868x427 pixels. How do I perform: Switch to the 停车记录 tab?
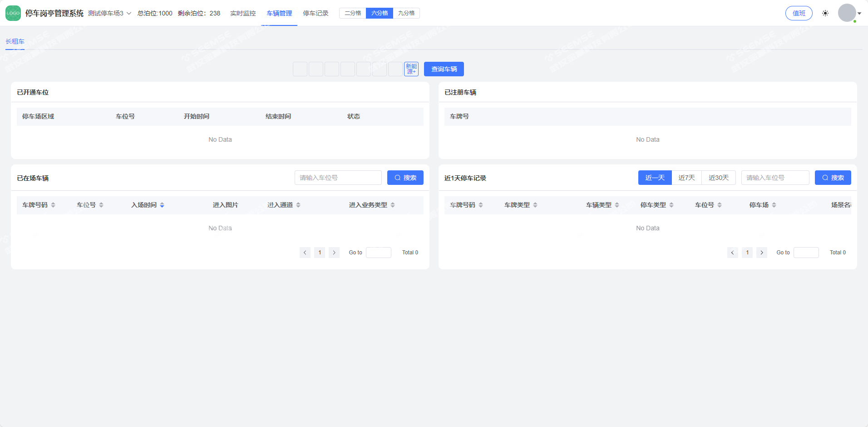coord(316,13)
